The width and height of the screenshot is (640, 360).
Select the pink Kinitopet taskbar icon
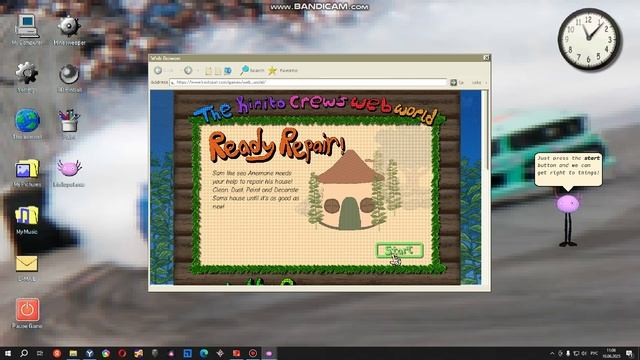coord(269,353)
